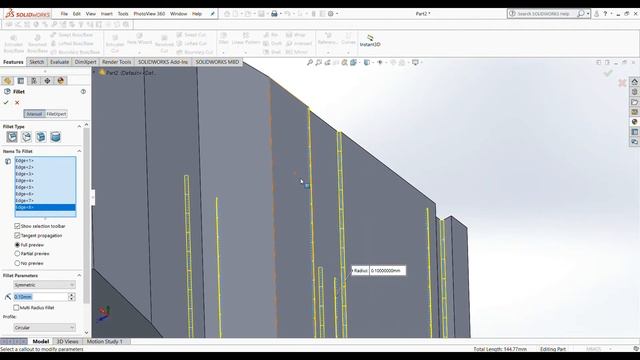Collapse Items To Fillet section

click(79, 151)
